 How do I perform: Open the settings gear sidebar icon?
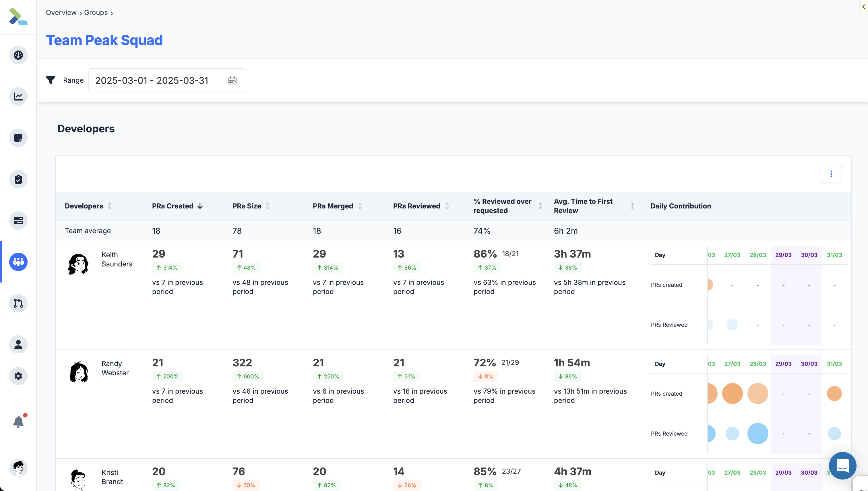click(18, 376)
